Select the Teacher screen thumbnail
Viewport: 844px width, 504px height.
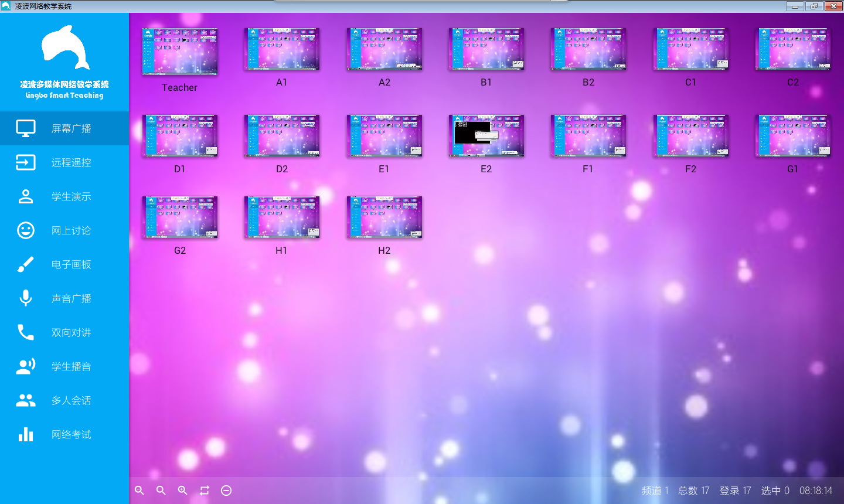(180, 52)
